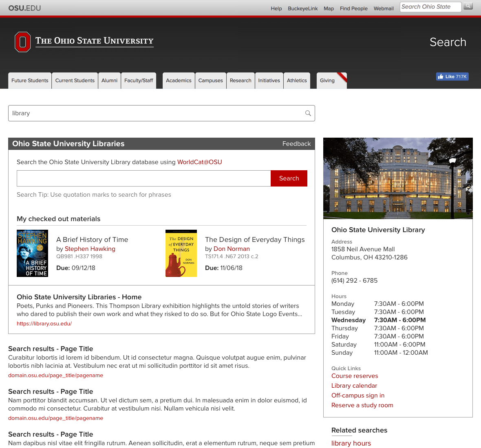The width and height of the screenshot is (481, 448).
Task: Click the Facebook Like 717K button
Action: click(x=452, y=77)
